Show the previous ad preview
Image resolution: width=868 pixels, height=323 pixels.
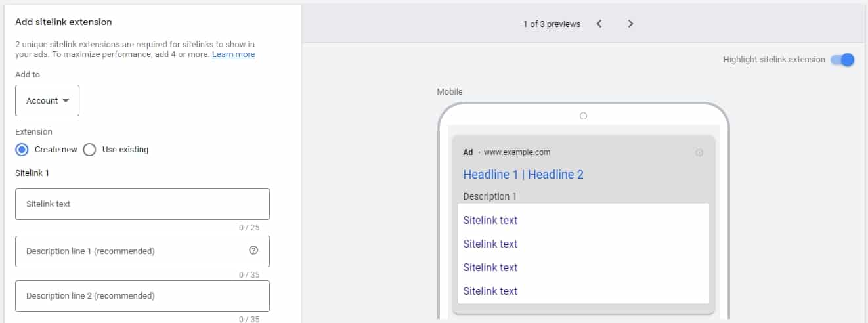599,24
